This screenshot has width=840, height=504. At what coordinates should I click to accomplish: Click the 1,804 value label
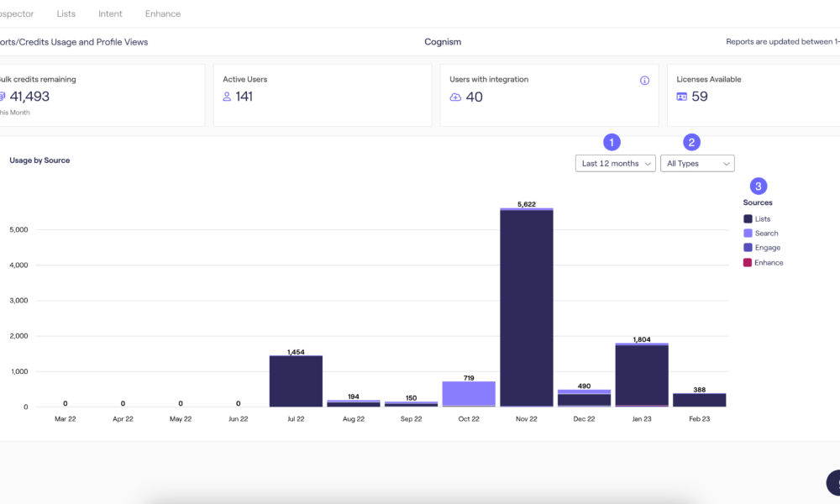[x=642, y=339]
